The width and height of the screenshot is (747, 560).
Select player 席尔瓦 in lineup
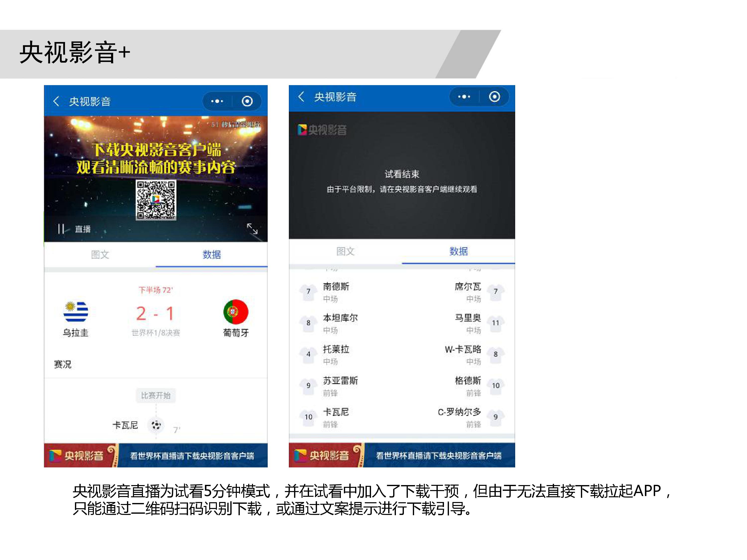468,286
